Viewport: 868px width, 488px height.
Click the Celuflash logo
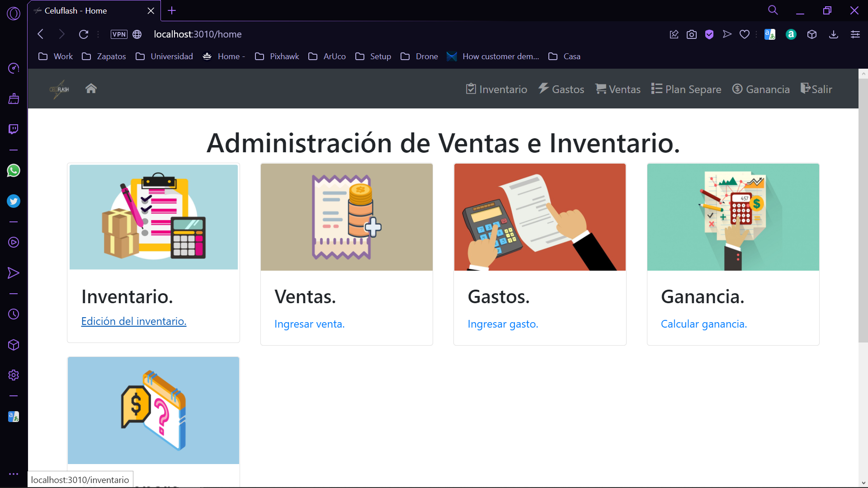point(59,89)
